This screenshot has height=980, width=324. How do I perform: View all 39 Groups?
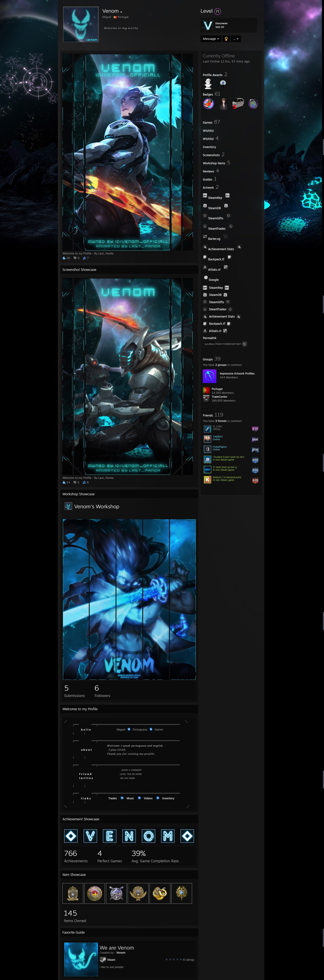[x=211, y=359]
